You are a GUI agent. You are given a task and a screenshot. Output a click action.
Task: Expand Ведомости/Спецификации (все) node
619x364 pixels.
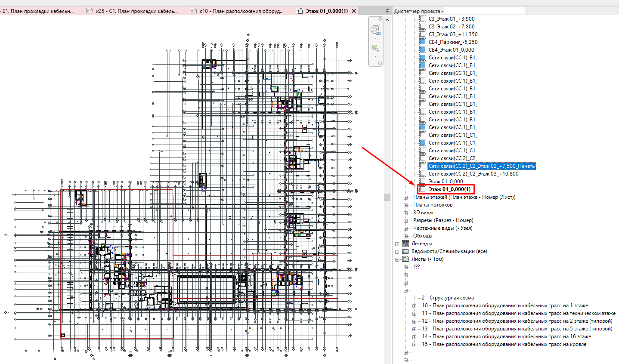(x=397, y=252)
